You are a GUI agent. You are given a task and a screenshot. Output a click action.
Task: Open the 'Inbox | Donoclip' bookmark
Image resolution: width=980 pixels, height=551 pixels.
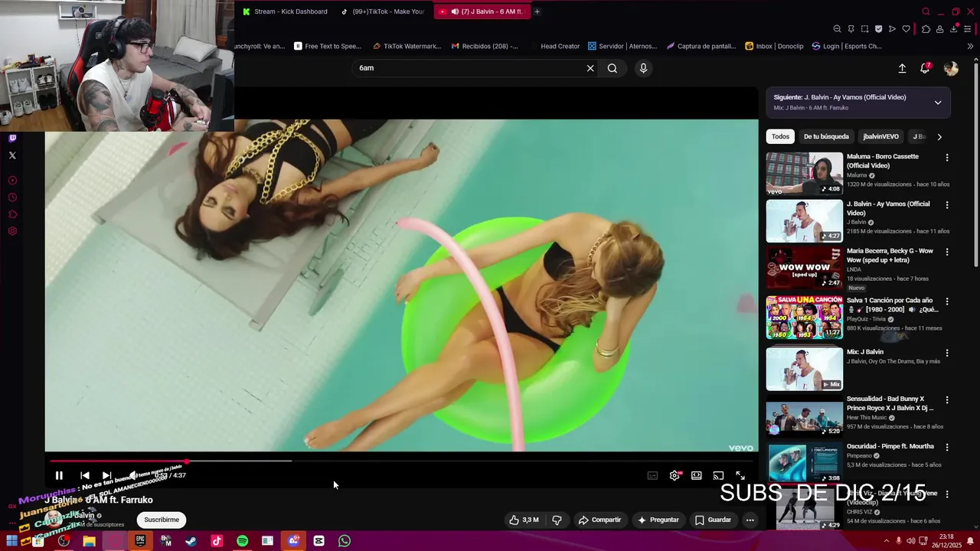coord(774,46)
